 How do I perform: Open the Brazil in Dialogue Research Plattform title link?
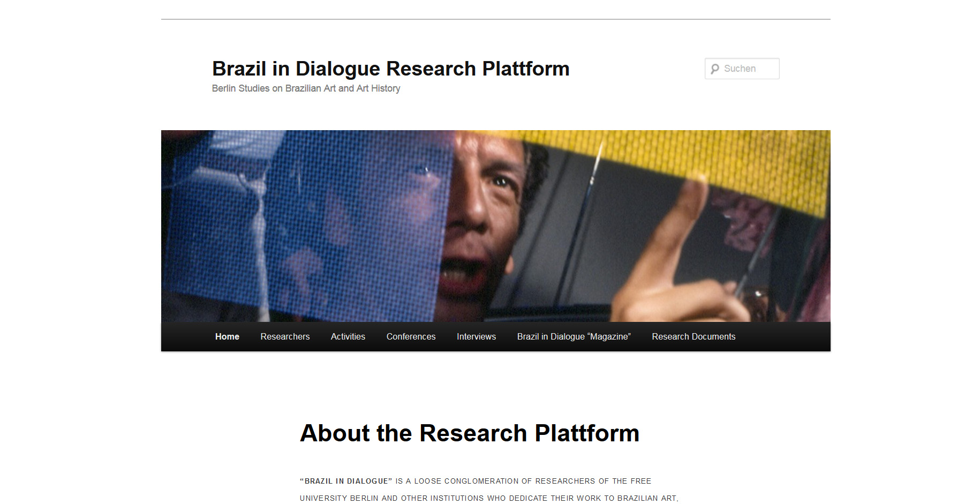click(x=390, y=69)
